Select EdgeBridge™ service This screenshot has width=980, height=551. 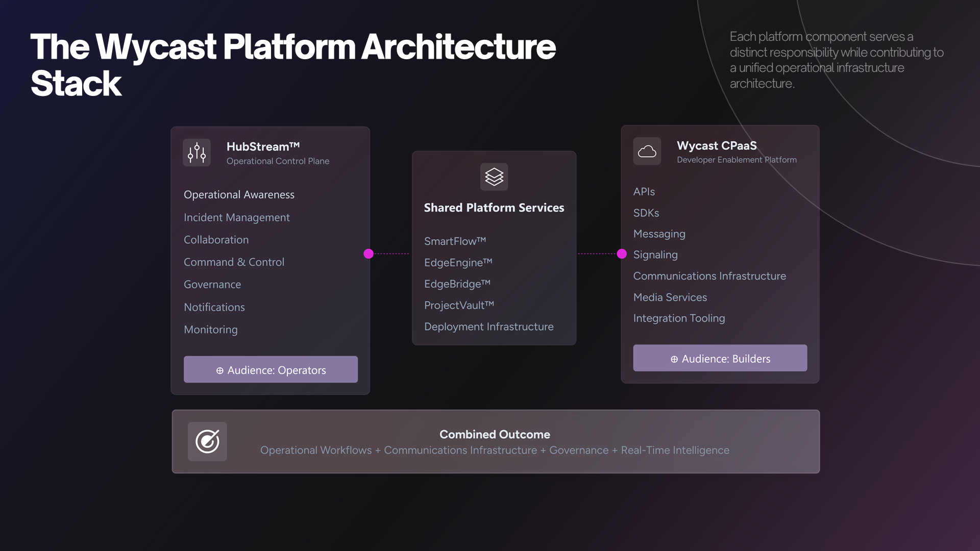pyautogui.click(x=457, y=284)
